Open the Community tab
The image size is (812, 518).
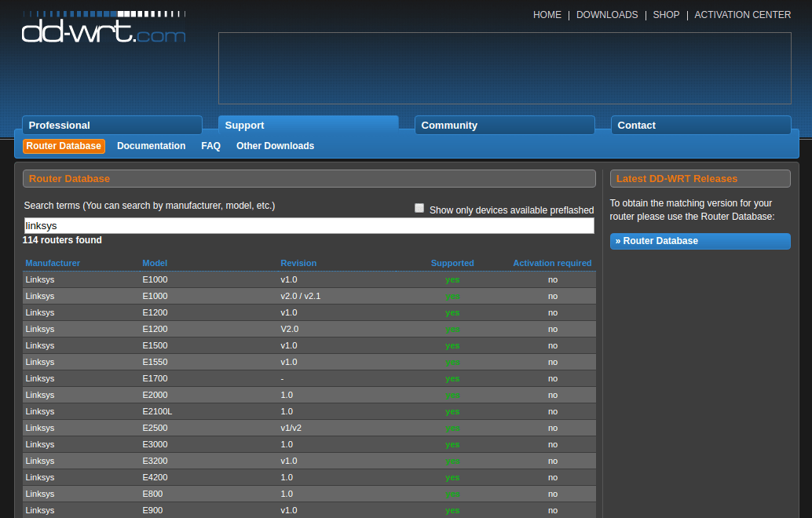click(x=504, y=126)
